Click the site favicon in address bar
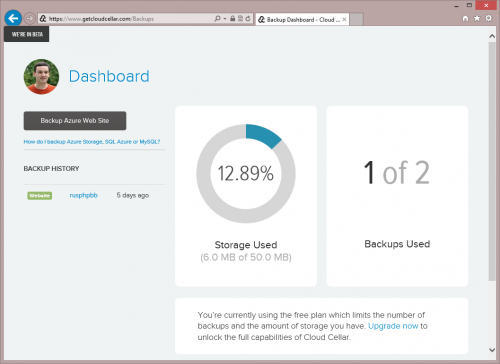The width and height of the screenshot is (500, 364). pyautogui.click(x=43, y=19)
